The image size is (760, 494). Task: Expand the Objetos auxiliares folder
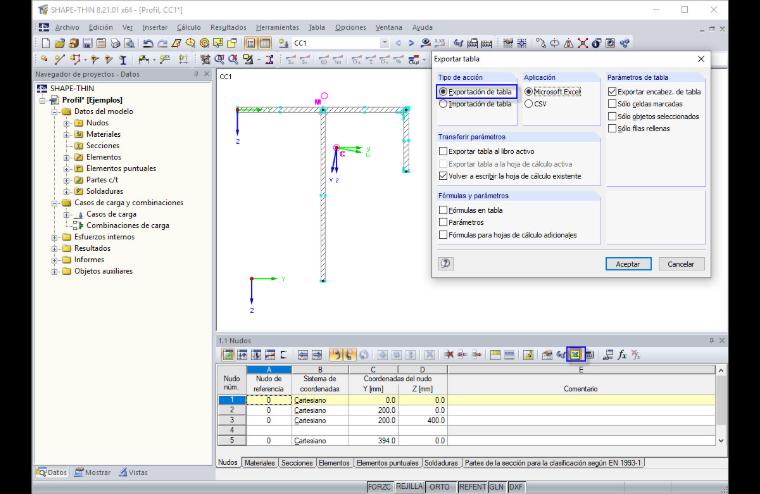(54, 271)
